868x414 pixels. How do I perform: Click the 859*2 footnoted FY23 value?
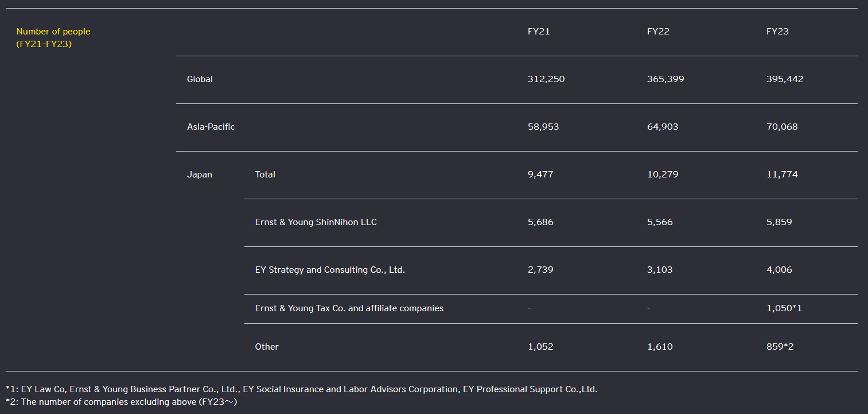tap(780, 347)
